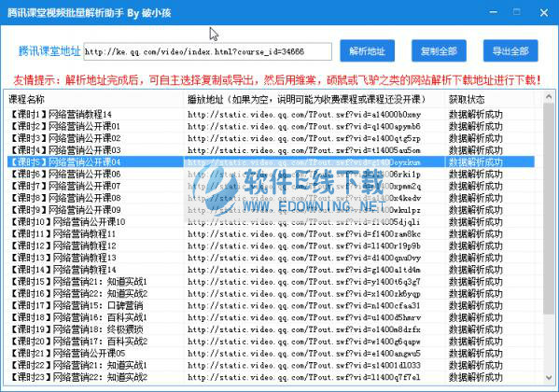
Task: Click the list scrollbar up arrow
Action: point(549,96)
